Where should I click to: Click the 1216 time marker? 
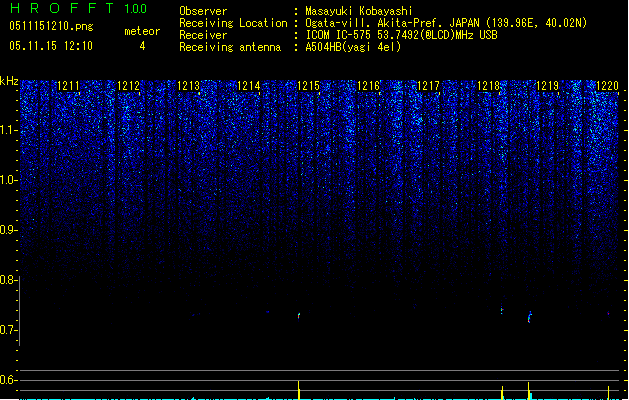pos(368,86)
